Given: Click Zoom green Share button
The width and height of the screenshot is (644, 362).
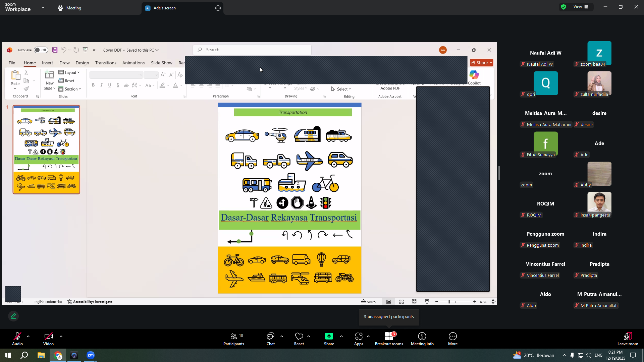Looking at the screenshot, I should click(329, 339).
